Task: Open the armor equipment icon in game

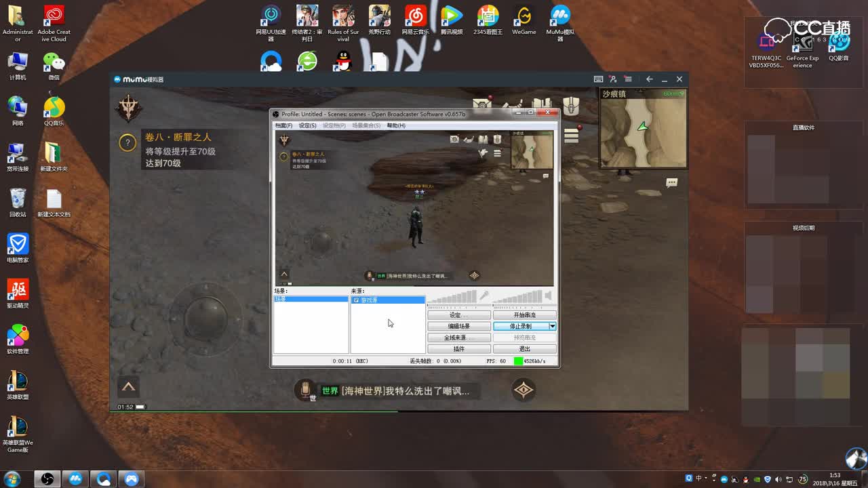Action: point(571,105)
